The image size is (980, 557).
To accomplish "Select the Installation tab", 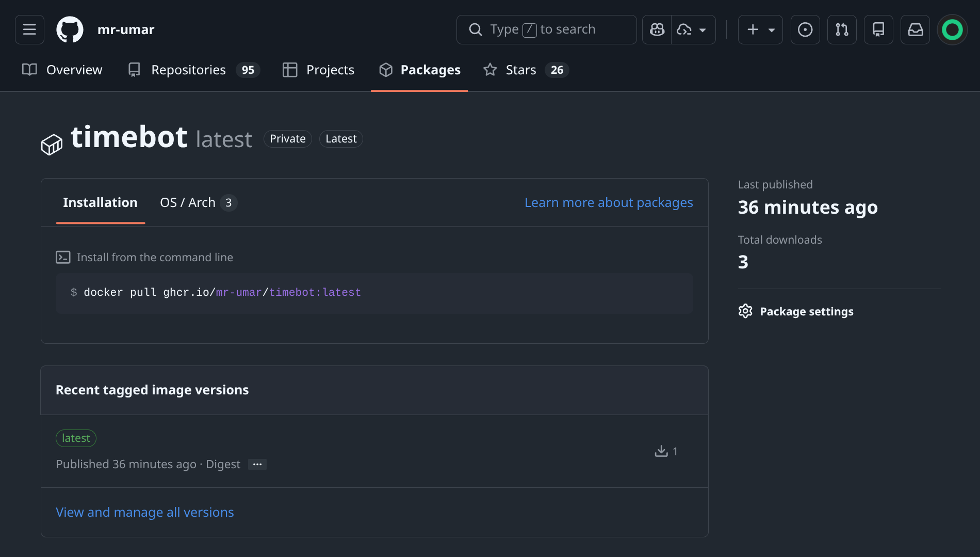I will (100, 202).
